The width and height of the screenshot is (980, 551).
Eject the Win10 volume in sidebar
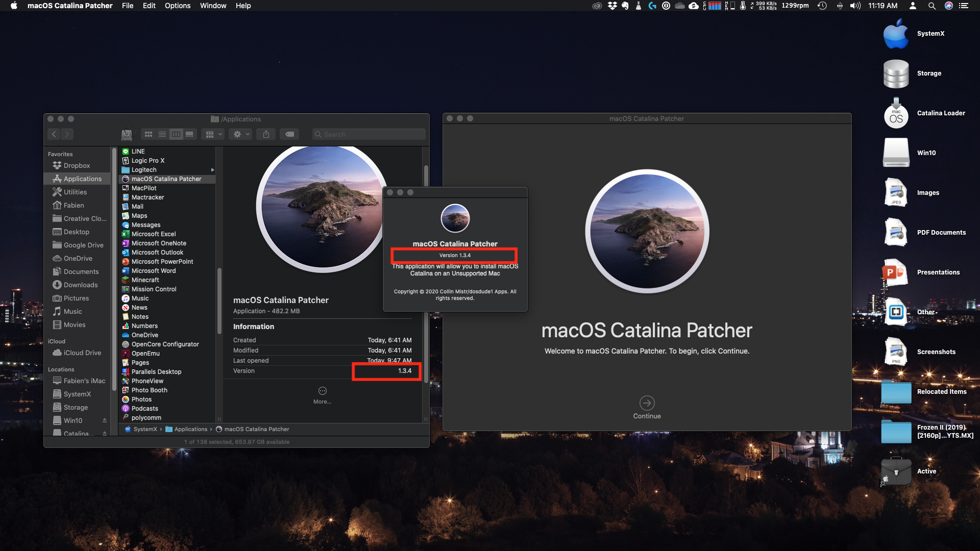coord(105,420)
